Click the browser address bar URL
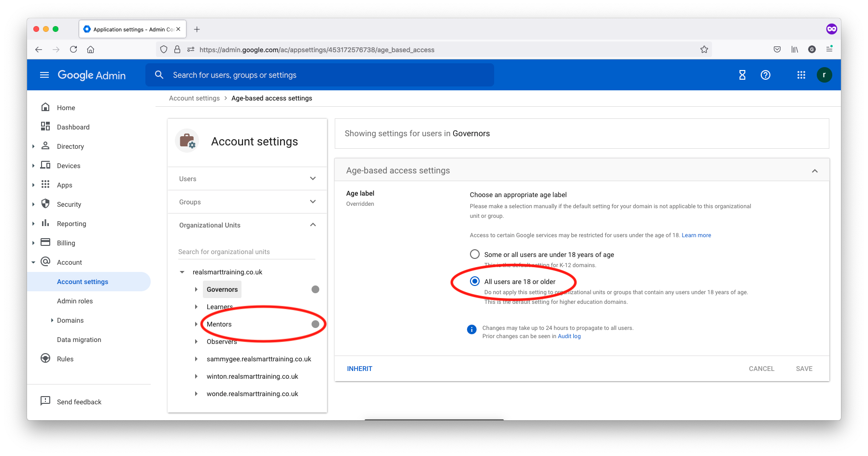868x456 pixels. [317, 50]
